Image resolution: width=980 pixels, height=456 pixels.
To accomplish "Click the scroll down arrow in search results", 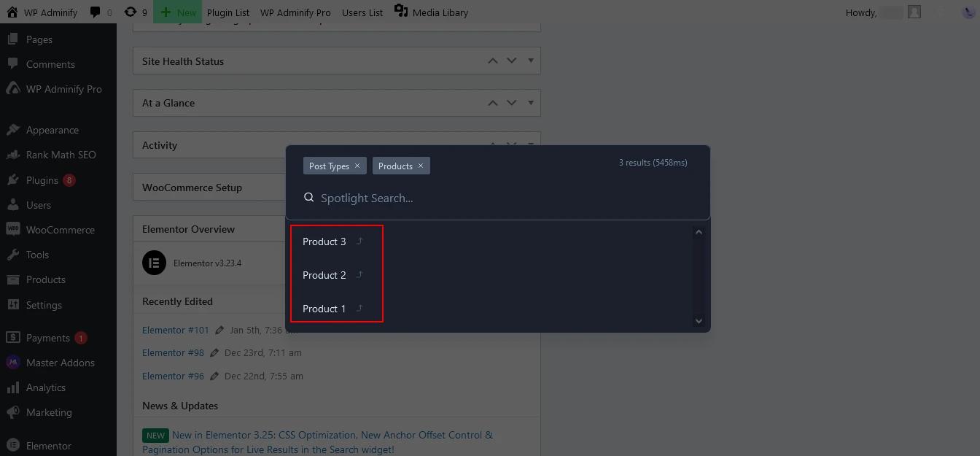I will [x=699, y=320].
